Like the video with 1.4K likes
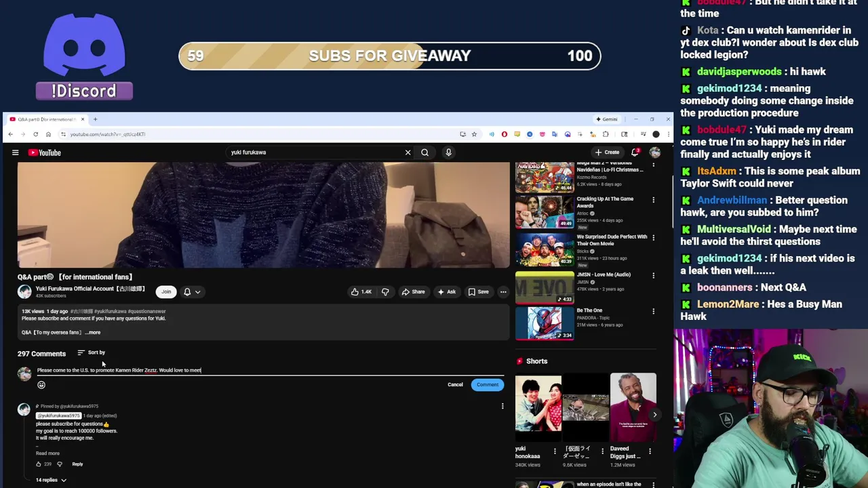The image size is (868, 488). [361, 291]
